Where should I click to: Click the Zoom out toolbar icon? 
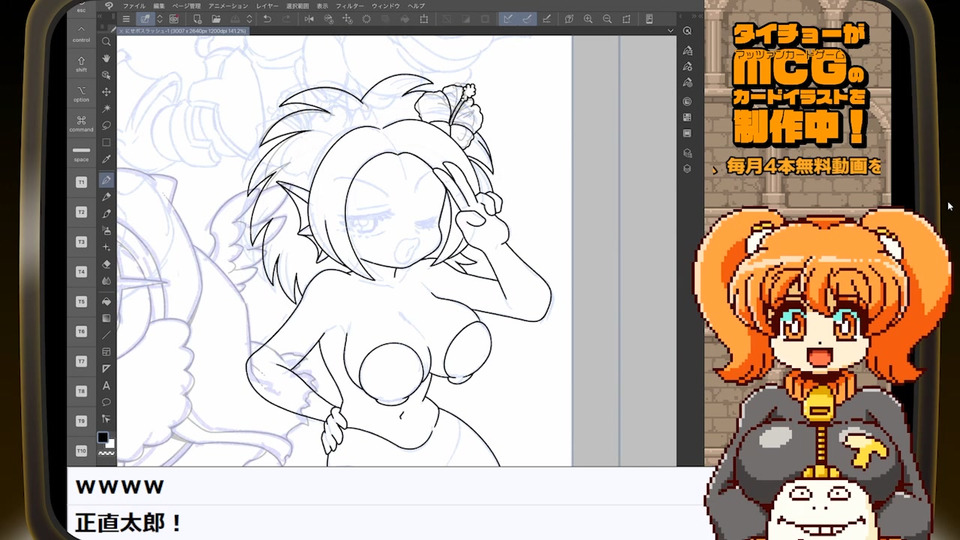607,19
